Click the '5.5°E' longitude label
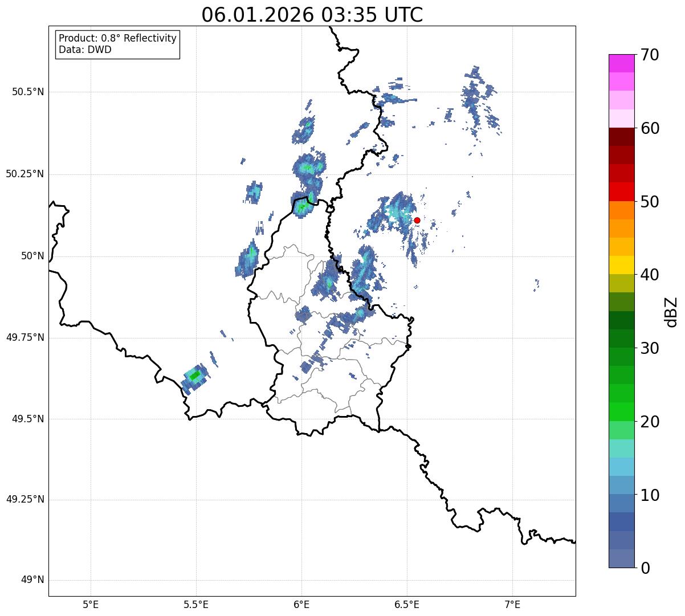 [x=196, y=604]
